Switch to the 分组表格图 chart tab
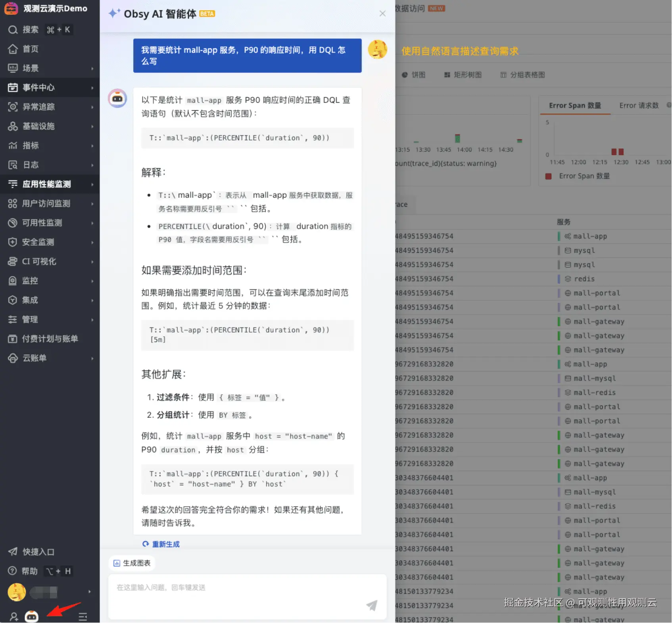Image resolution: width=672 pixels, height=623 pixels. (x=522, y=75)
